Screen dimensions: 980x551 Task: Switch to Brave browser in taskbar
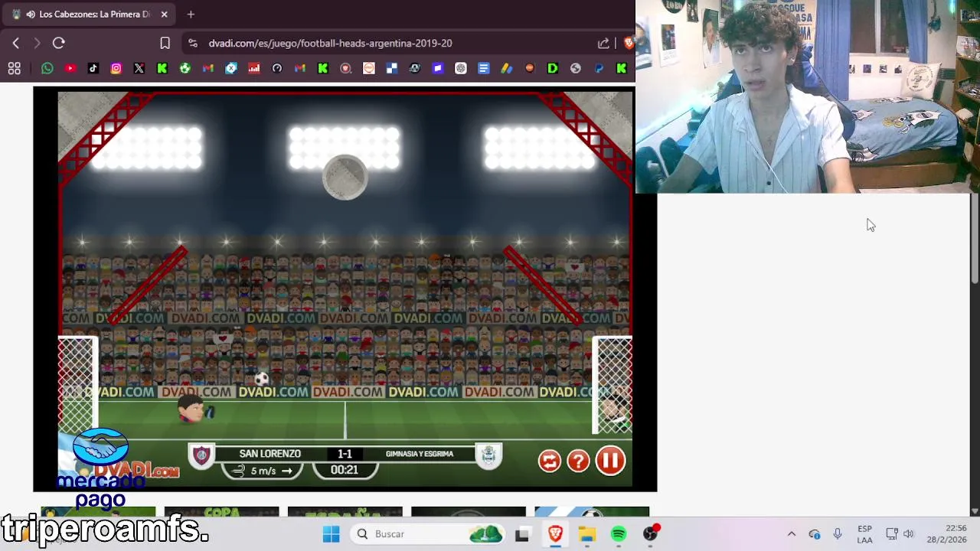(x=555, y=534)
